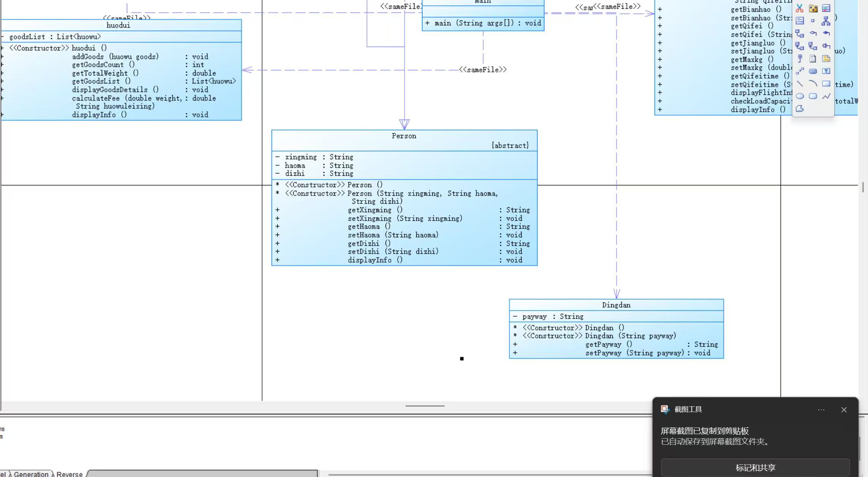Open the Generation output tab
868x477 pixels.
click(31, 474)
